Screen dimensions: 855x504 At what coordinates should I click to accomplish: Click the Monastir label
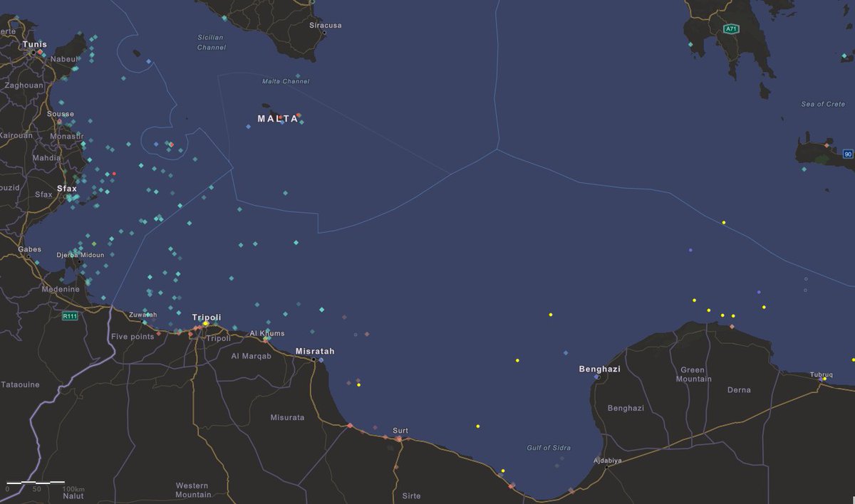(67, 136)
